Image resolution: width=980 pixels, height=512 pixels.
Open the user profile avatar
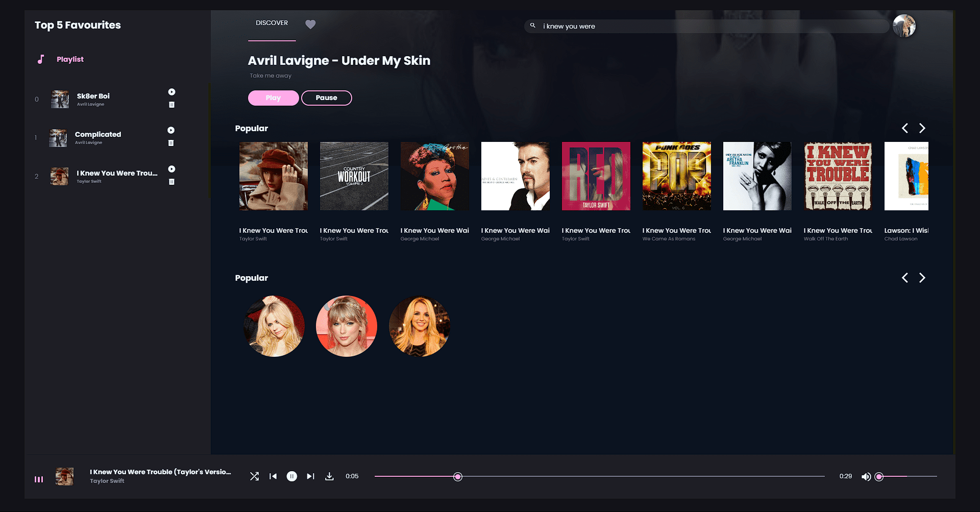point(904,26)
